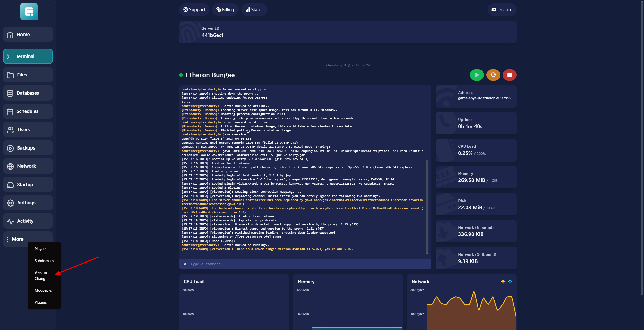Click the orange Restart server button
The height and width of the screenshot is (330, 644).
(493, 75)
